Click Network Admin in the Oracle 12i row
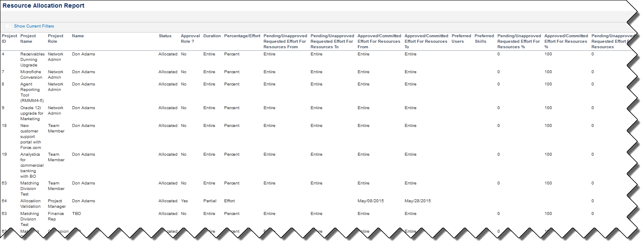 56,110
